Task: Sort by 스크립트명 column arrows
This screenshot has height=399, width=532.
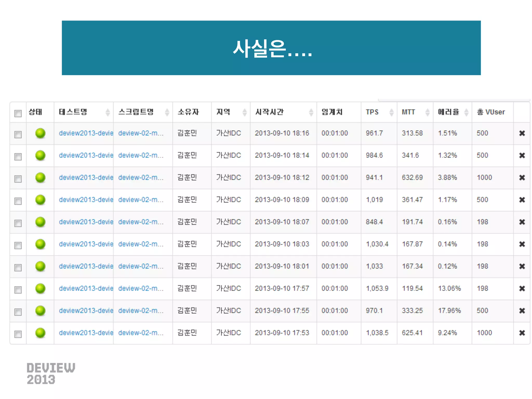Action: click(167, 112)
